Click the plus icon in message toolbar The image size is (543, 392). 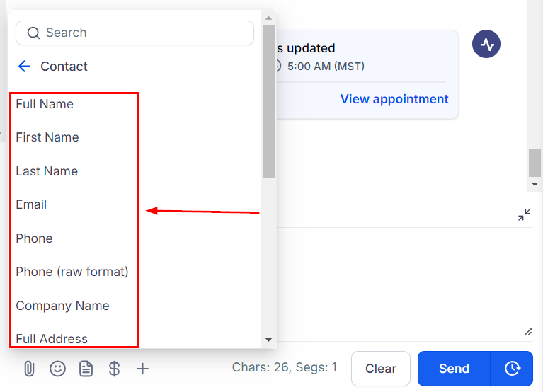142,369
